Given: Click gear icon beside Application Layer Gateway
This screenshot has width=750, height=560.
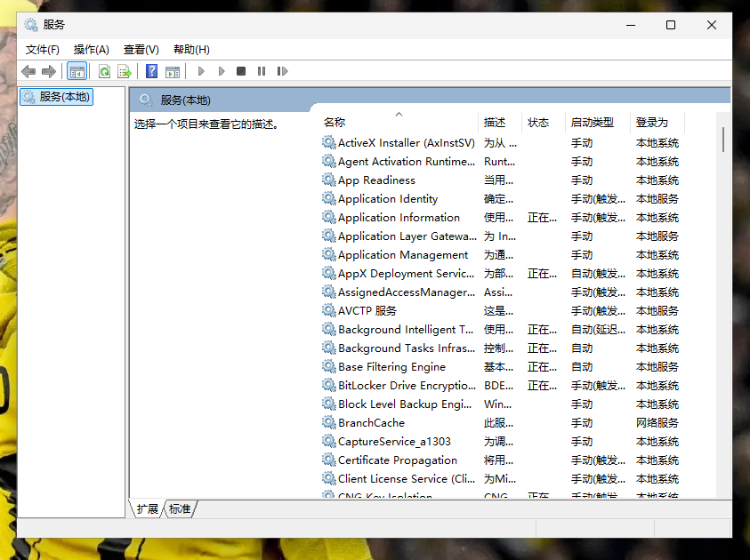Looking at the screenshot, I should pos(328,236).
